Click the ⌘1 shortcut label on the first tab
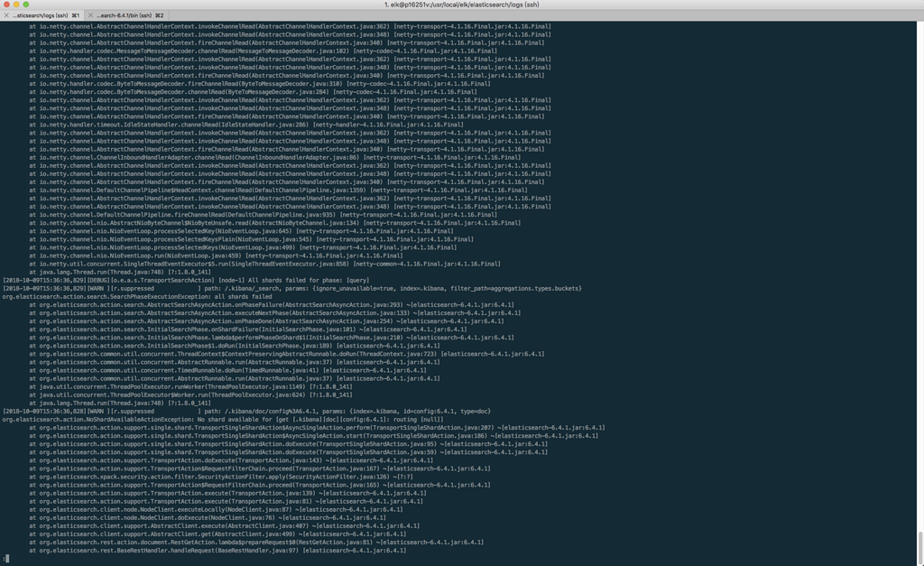This screenshot has width=924, height=566. 76,15
